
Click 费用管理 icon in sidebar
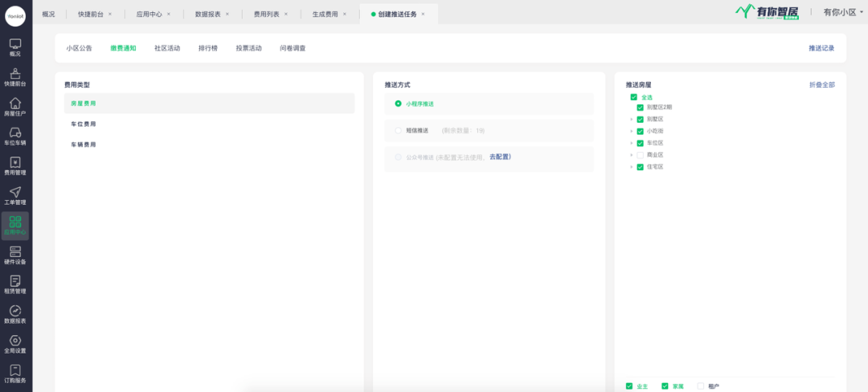click(x=15, y=163)
